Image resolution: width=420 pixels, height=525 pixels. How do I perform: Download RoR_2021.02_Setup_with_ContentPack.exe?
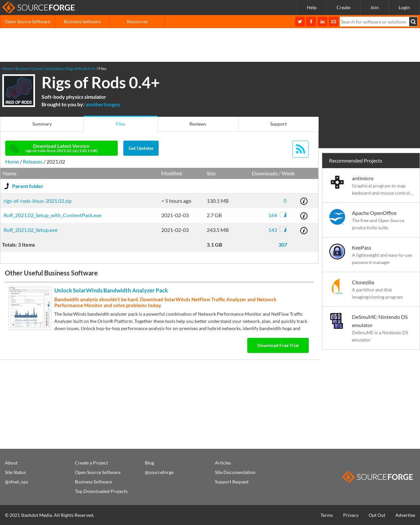pyautogui.click(x=52, y=215)
